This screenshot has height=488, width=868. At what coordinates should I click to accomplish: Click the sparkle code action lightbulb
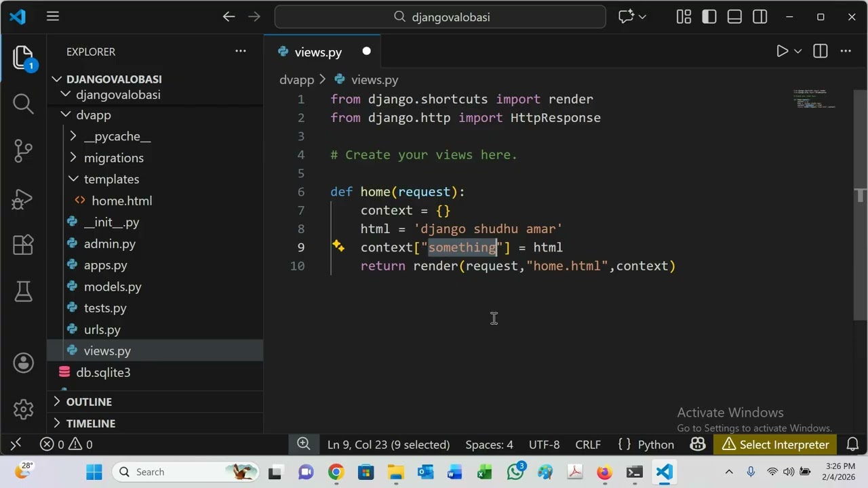[x=338, y=247]
